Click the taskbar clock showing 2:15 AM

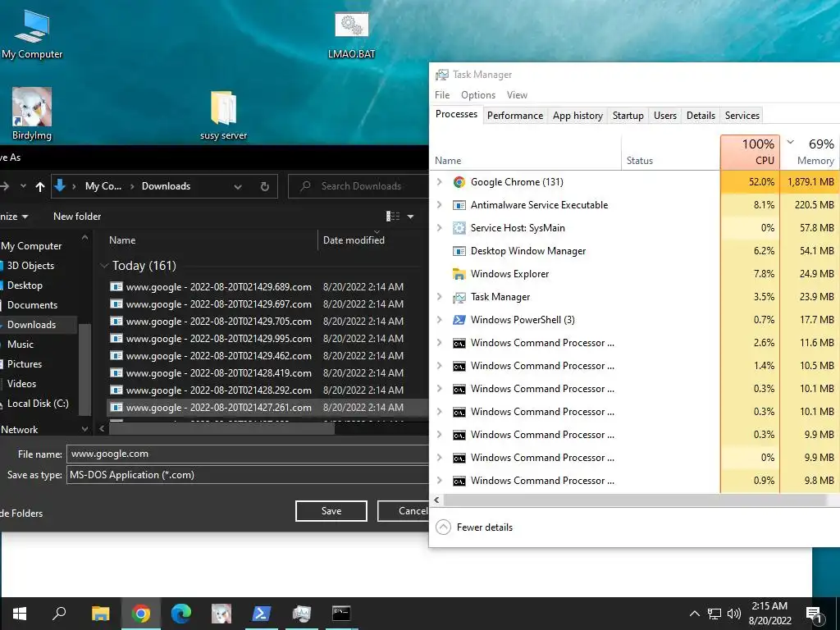point(769,614)
